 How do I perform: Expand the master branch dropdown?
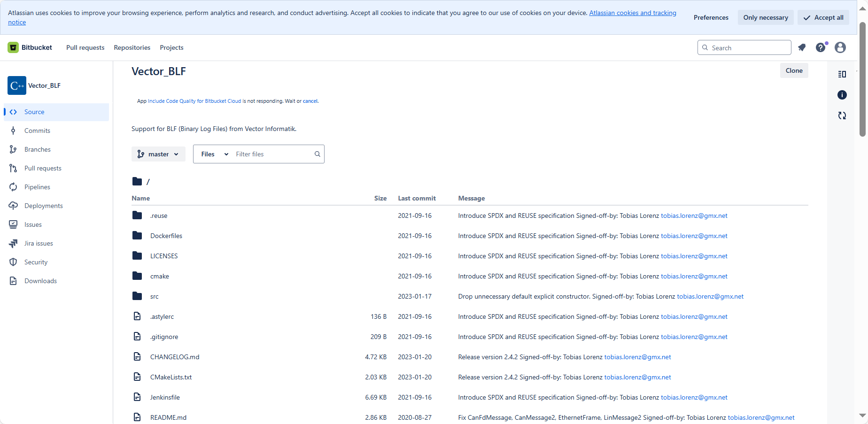click(158, 154)
